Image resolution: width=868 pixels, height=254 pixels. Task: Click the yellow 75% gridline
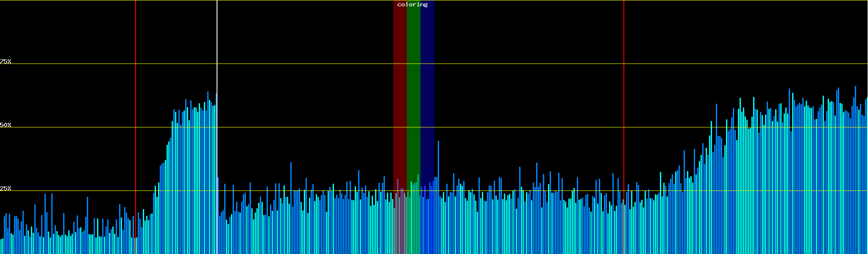point(509,64)
